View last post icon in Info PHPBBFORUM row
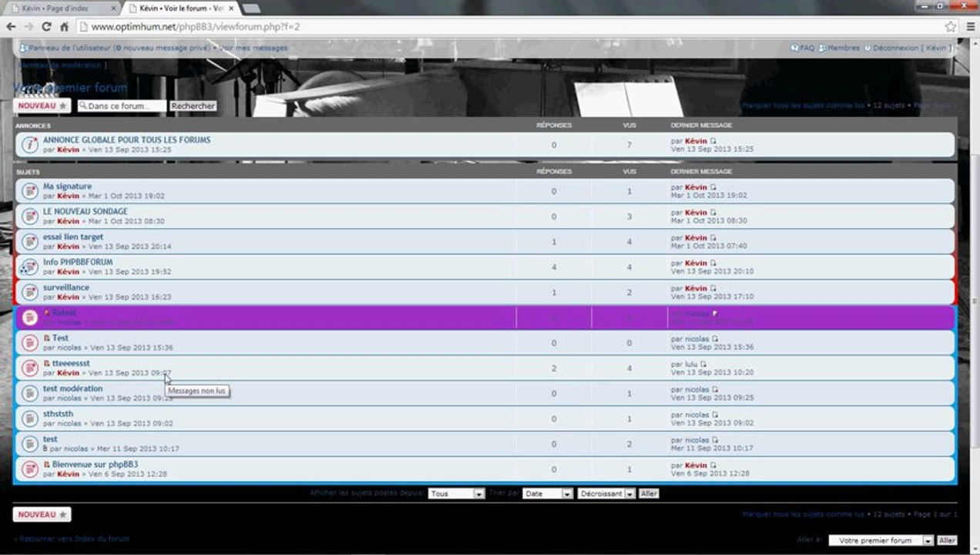The width and height of the screenshot is (980, 555). click(713, 263)
